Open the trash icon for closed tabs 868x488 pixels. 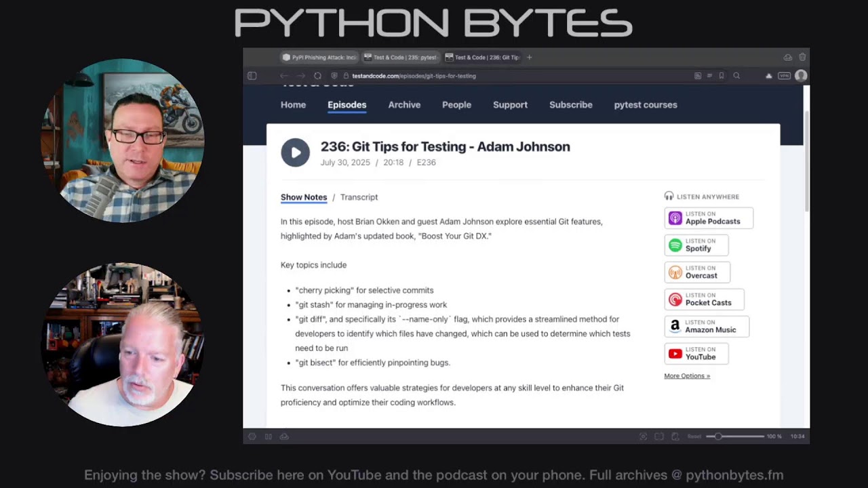click(802, 58)
